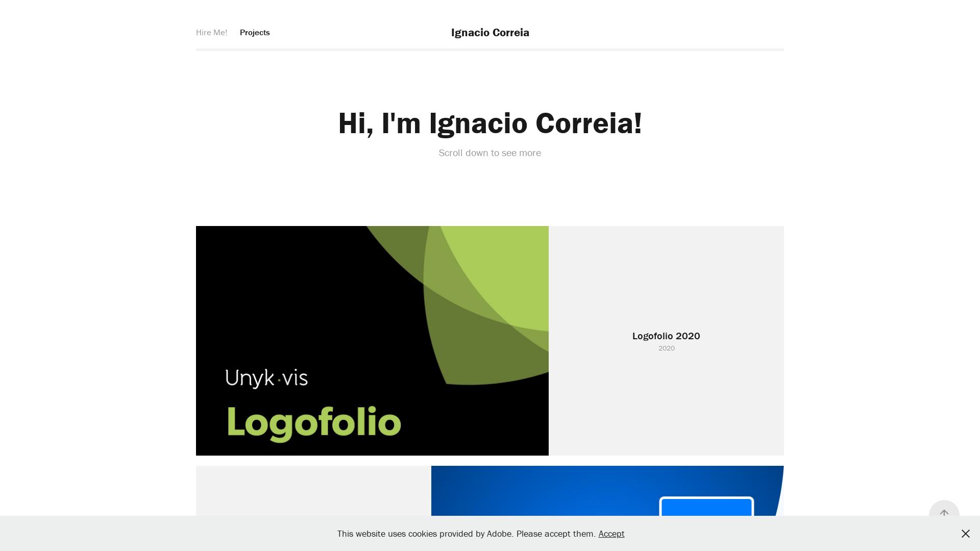The width and height of the screenshot is (980, 551).
Task: Open the Hire Me! page
Action: 211,33
